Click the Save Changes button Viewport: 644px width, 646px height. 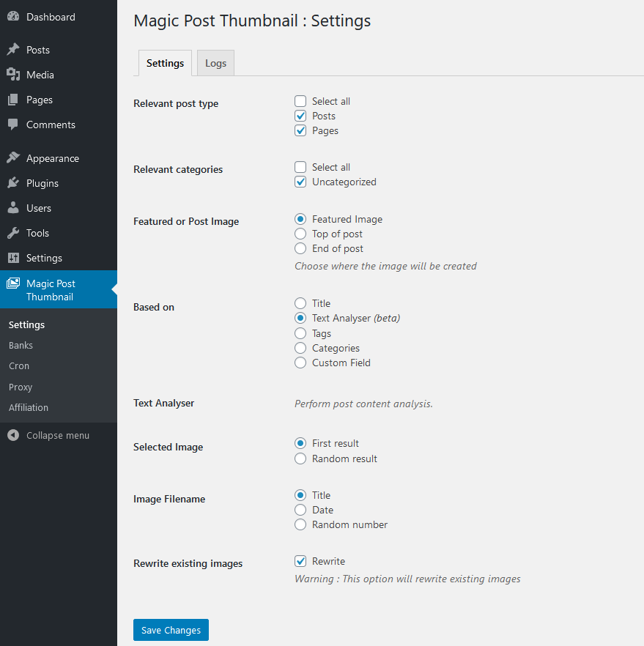[x=171, y=630]
